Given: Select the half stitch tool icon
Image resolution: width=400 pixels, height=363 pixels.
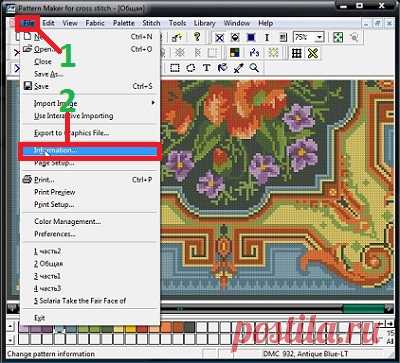Looking at the screenshot, I should click(x=235, y=37).
